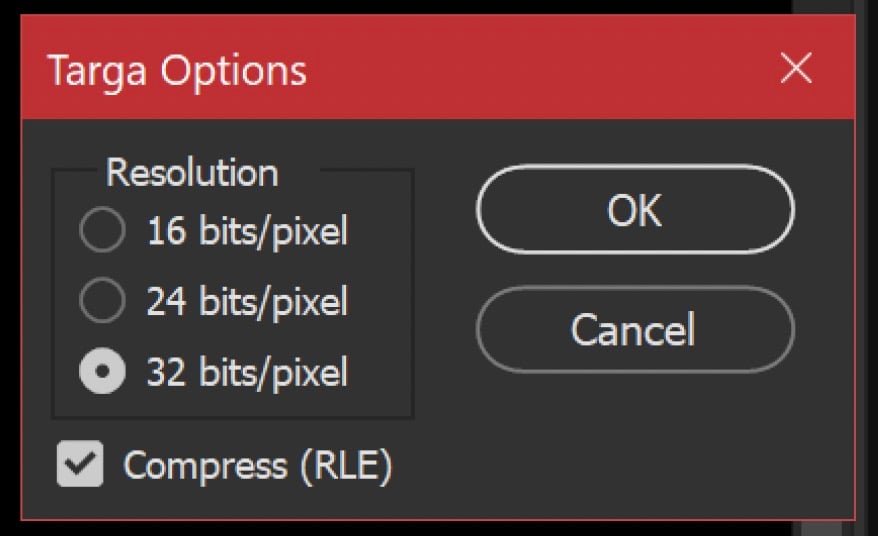
Task: Click the "Compress (RLE)" label text
Action: tap(257, 465)
